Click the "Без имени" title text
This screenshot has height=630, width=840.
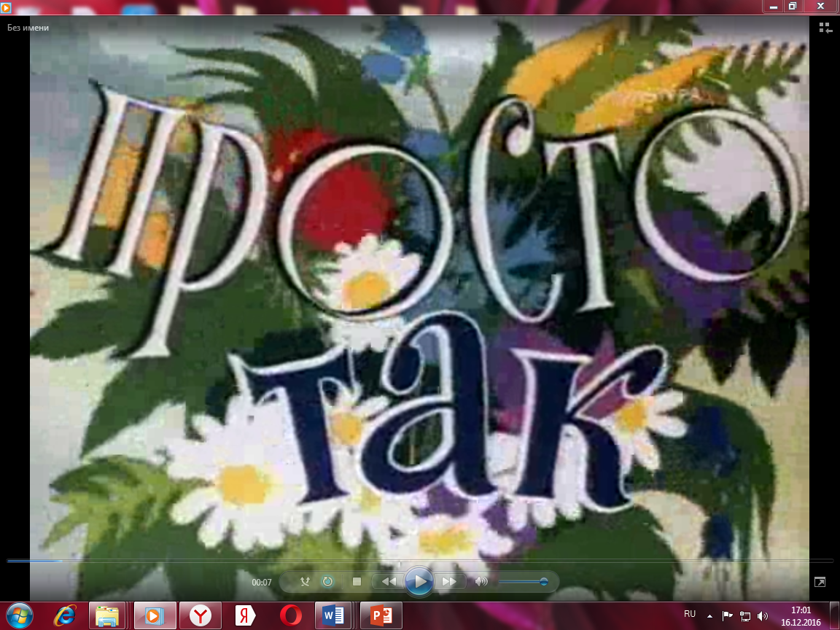pyautogui.click(x=28, y=27)
